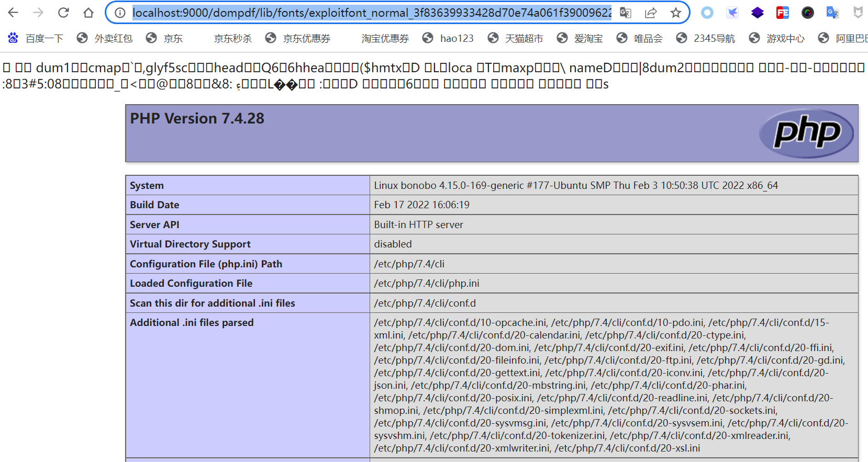This screenshot has width=868, height=462.
Task: Click the translate page icon in address bar
Action: point(626,13)
